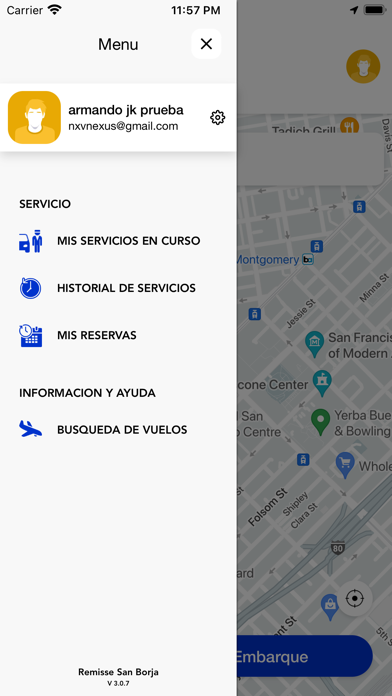
Task: Tap the Whole Foods shopping cart pin
Action: tap(345, 465)
